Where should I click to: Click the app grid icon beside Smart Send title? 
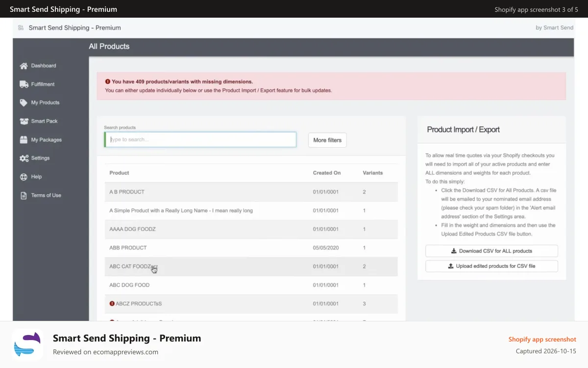pos(21,28)
